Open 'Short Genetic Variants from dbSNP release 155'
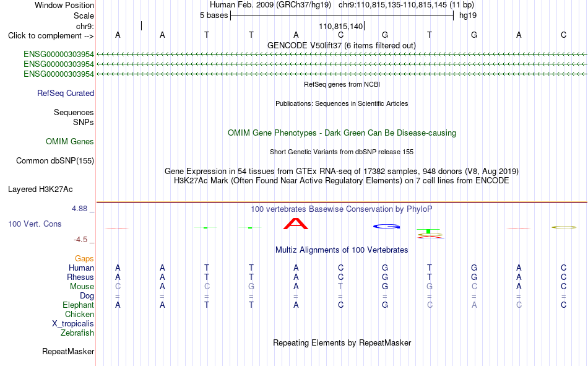Screen dimensions: 588x366 point(342,152)
